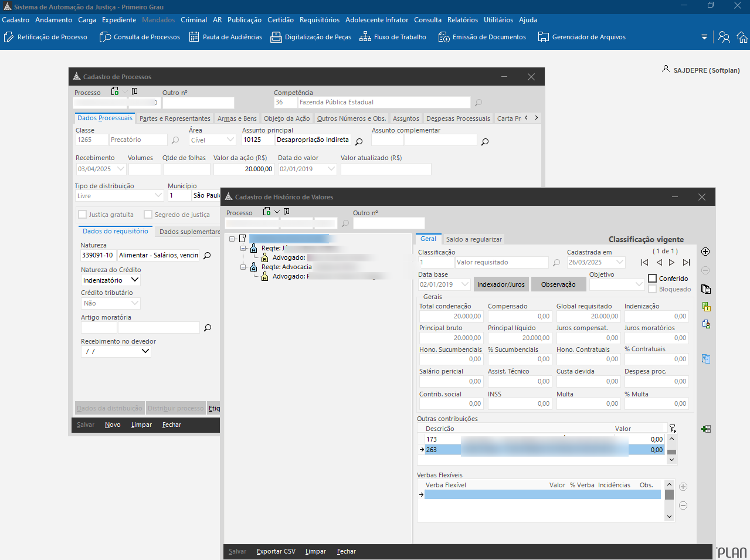
Task: Open the Cadastro menu
Action: (x=16, y=20)
